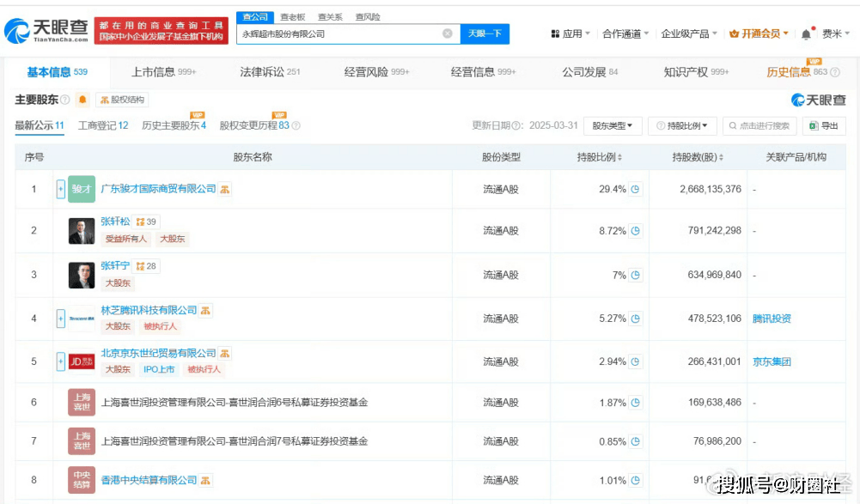860x504 pixels.
Task: Open the Tianyancha logo homepage
Action: [46, 31]
